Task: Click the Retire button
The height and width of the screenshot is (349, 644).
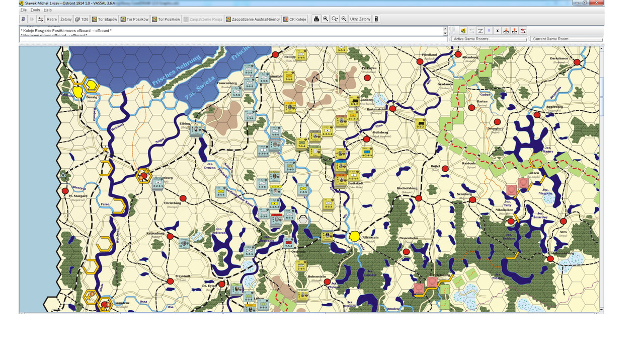Action: pos(52,19)
